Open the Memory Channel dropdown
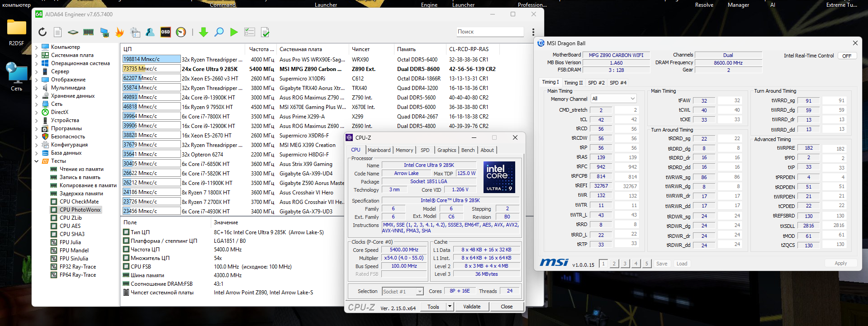 pyautogui.click(x=613, y=99)
